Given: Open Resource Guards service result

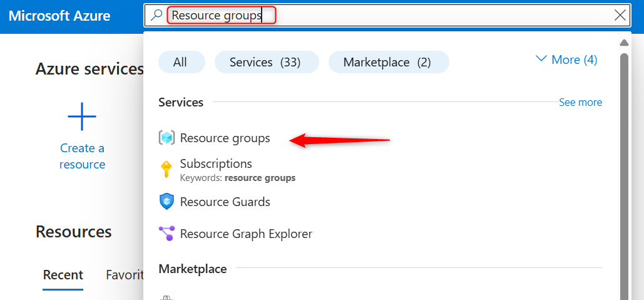Looking at the screenshot, I should click(x=225, y=202).
